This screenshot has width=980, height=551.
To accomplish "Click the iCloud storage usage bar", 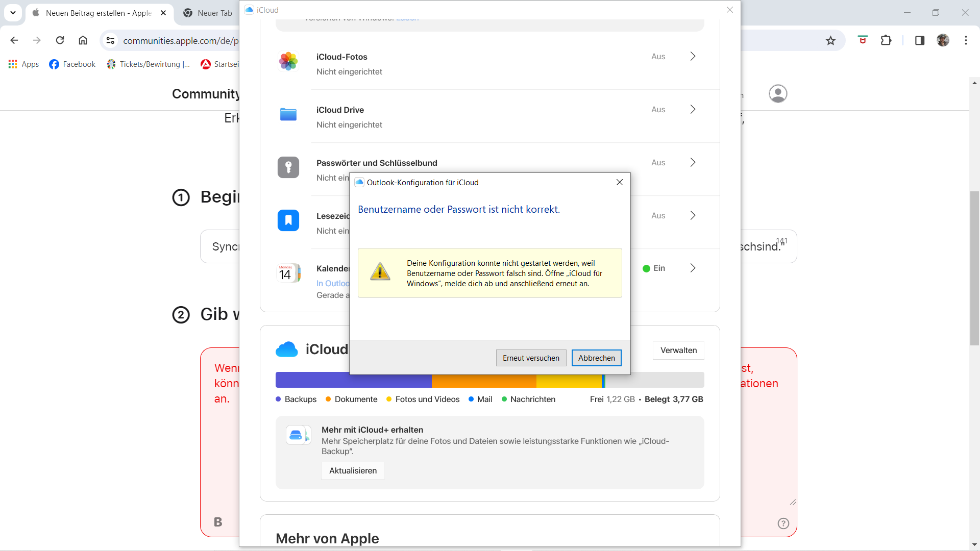I will (489, 380).
